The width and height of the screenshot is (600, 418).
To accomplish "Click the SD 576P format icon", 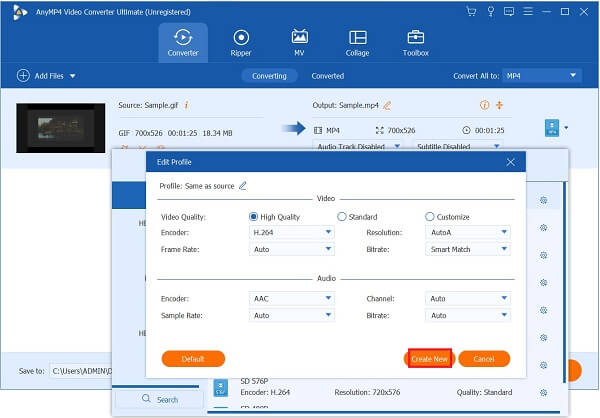I will pos(220,387).
